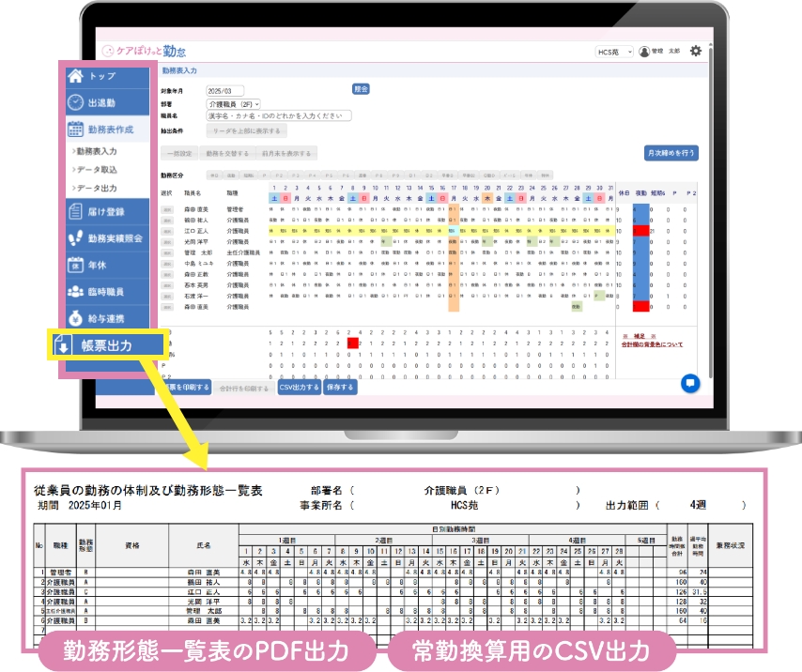Viewport: 802px width, 672px height.
Task: Open the settings gear at top right
Action: [697, 51]
